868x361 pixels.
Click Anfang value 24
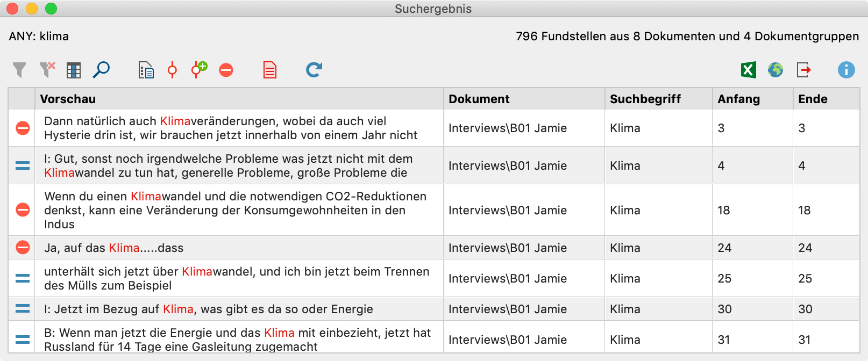[x=724, y=248]
